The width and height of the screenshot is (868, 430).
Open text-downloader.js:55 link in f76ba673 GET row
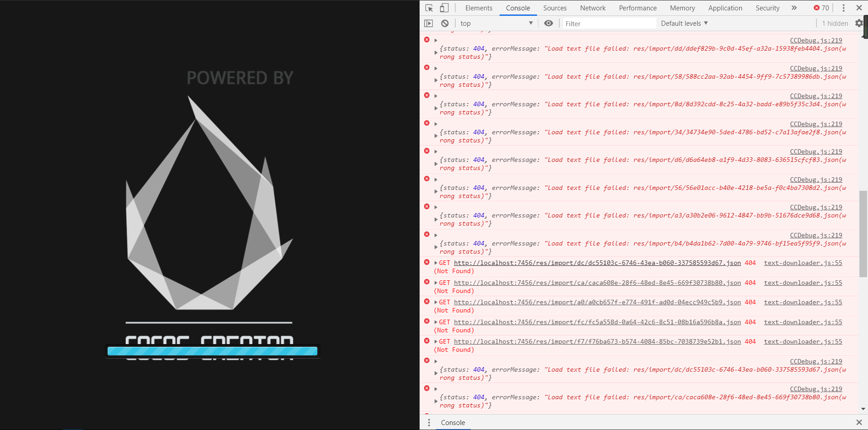(803, 341)
